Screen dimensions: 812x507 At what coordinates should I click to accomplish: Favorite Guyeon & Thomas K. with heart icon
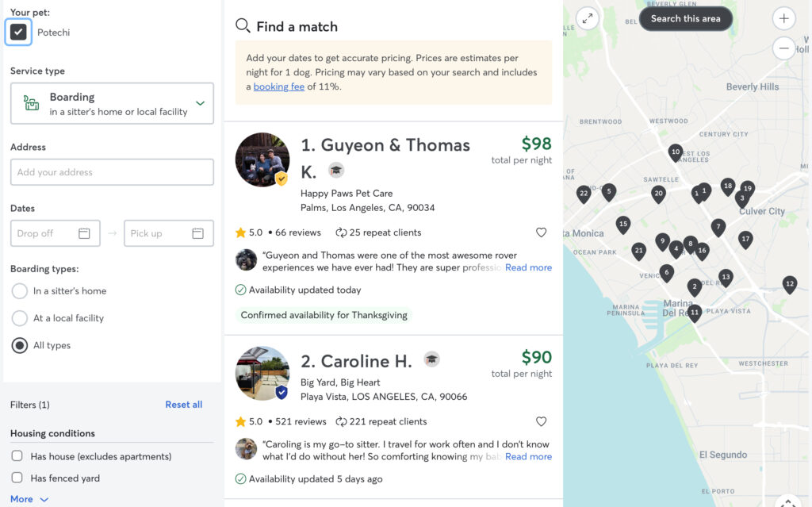point(542,232)
